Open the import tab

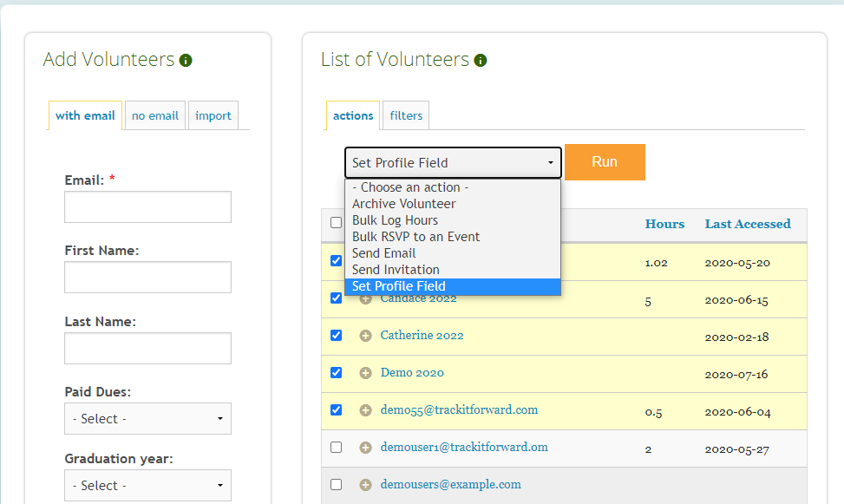point(213,115)
